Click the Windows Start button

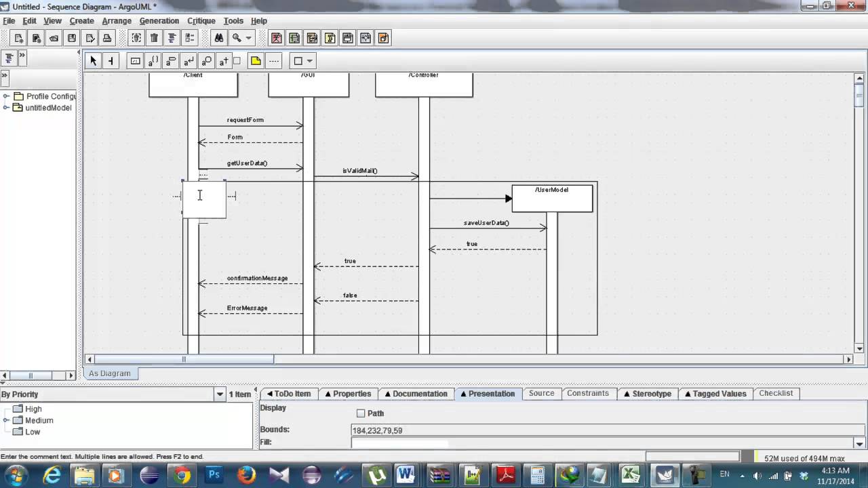tap(16, 474)
